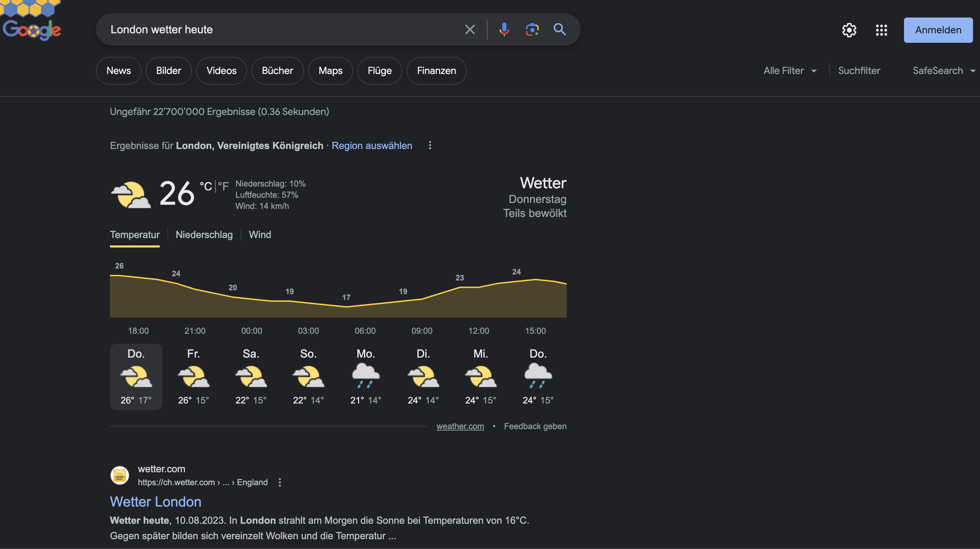Screen dimensions: 980x549
Task: Open Google Lens image search icon
Action: [x=532, y=29]
